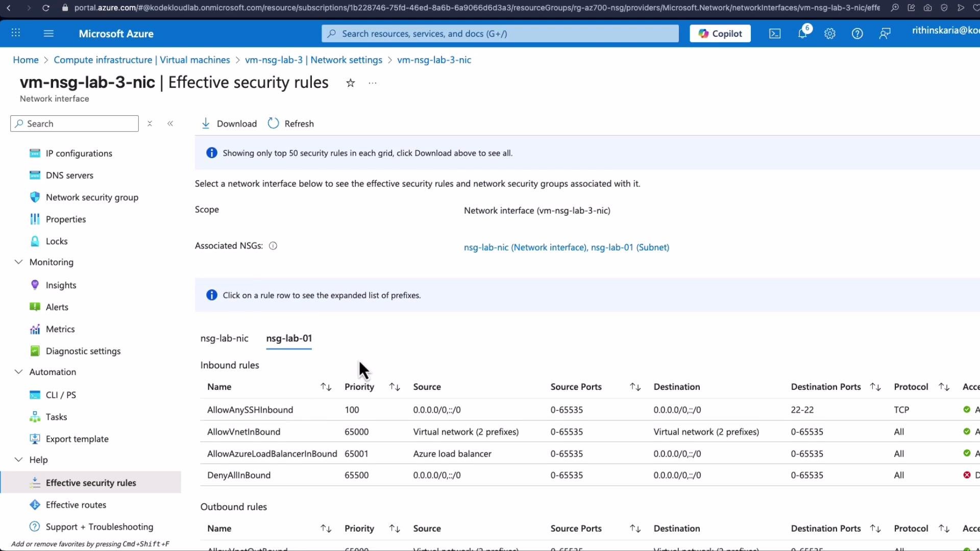
Task: Sort outbound rules by Priority
Action: pos(395,529)
